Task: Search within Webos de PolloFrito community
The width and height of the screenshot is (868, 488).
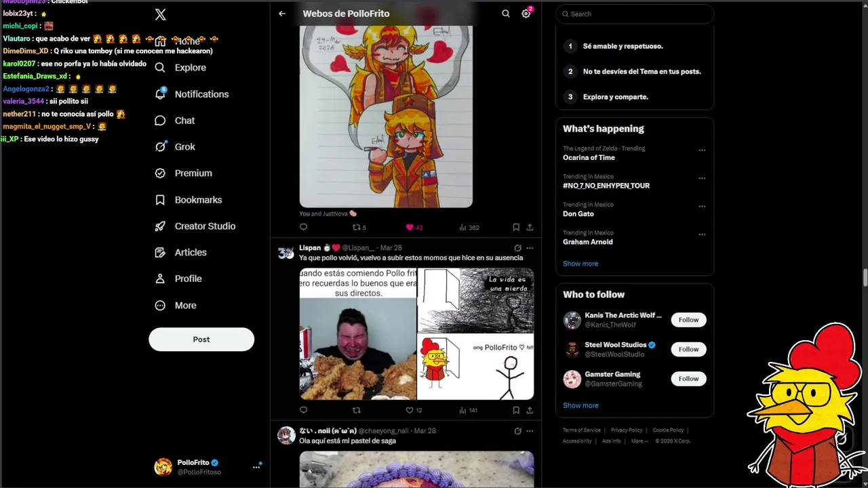Action: pyautogui.click(x=506, y=14)
